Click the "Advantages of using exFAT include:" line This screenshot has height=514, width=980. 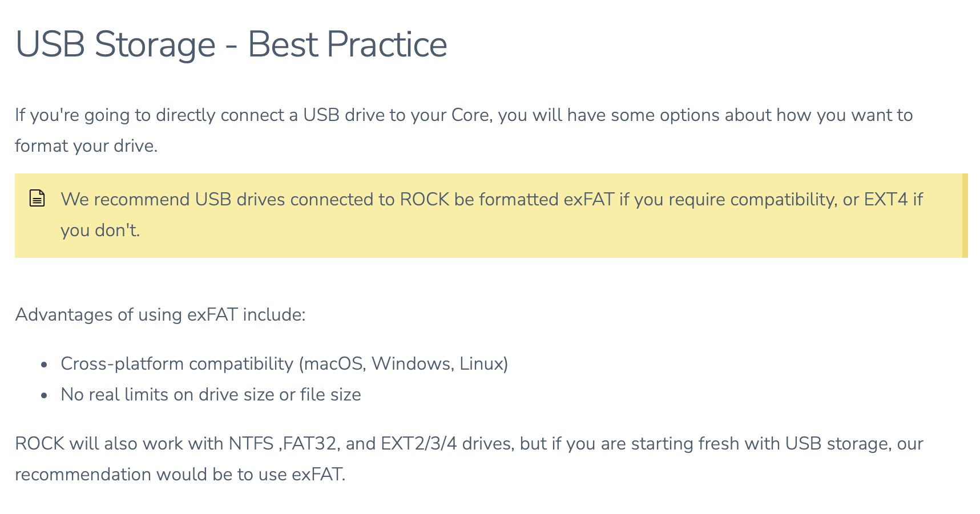(160, 315)
